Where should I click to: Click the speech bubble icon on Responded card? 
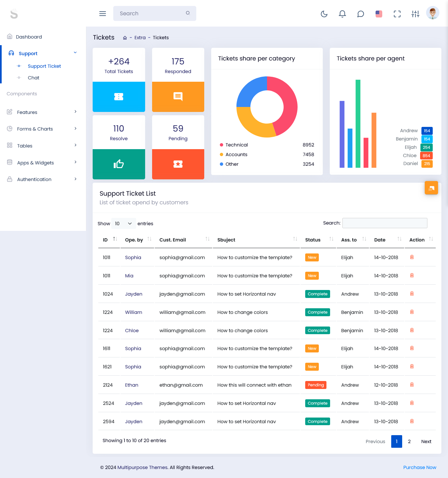(178, 96)
